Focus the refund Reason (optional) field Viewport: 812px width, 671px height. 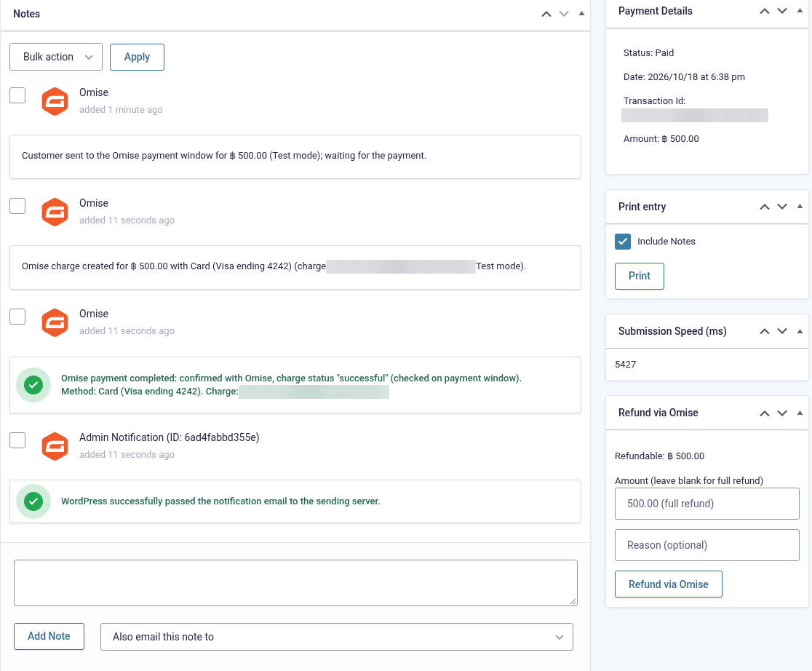707,545
